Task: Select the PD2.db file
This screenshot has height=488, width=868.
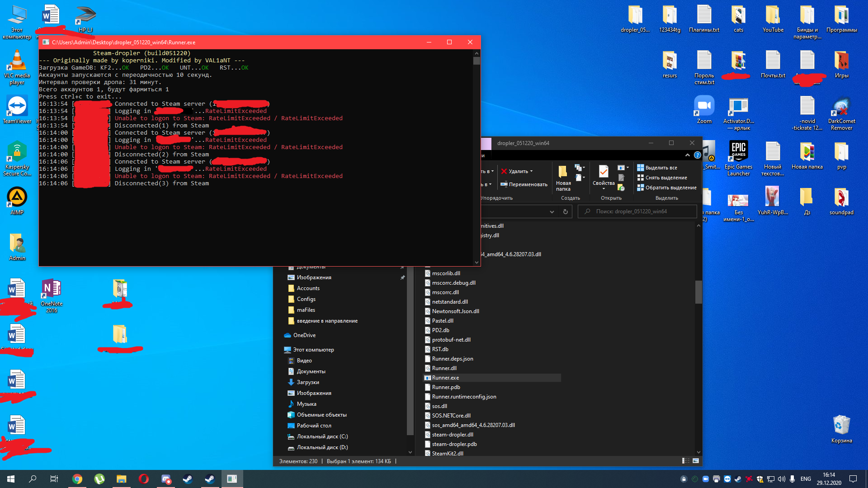Action: point(437,330)
